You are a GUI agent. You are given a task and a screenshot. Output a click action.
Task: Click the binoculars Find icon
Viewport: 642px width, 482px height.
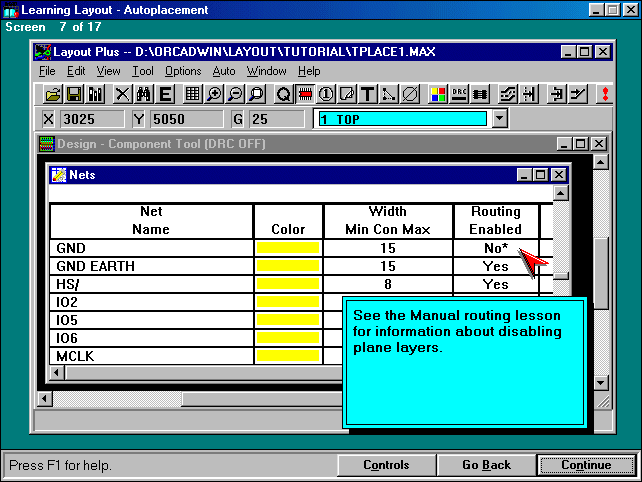pos(143,94)
